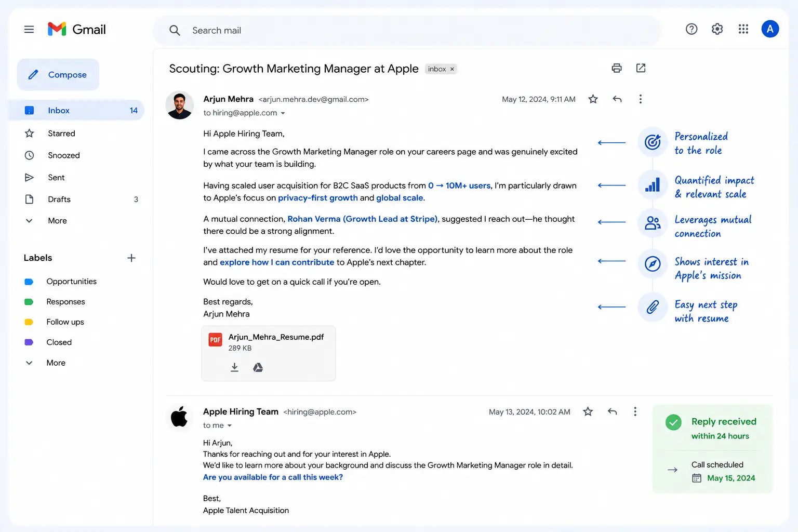Open the Help question mark icon

[691, 29]
